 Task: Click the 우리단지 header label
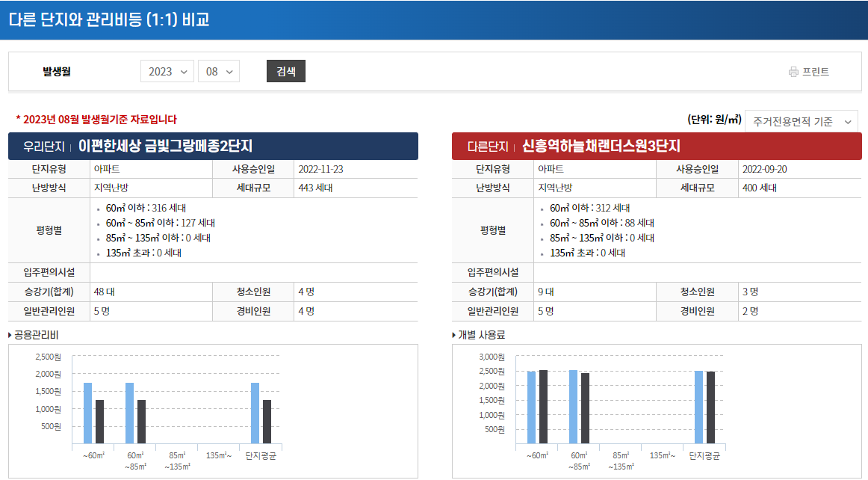coord(44,147)
